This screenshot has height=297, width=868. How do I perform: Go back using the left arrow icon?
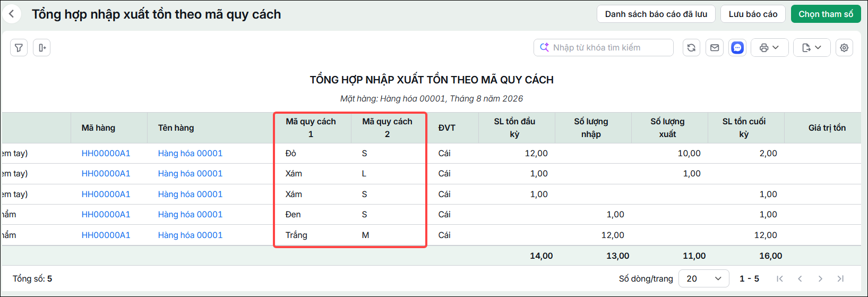pos(12,14)
